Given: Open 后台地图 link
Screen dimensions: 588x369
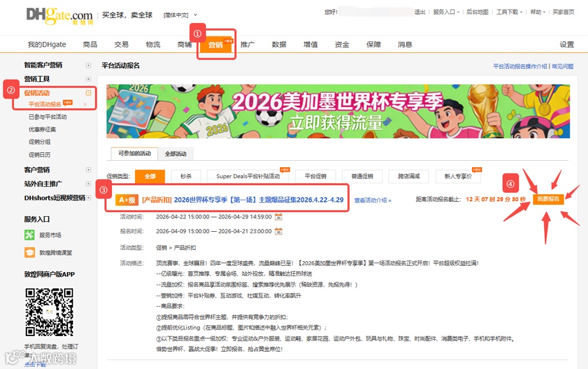Looking at the screenshot, I should 477,12.
